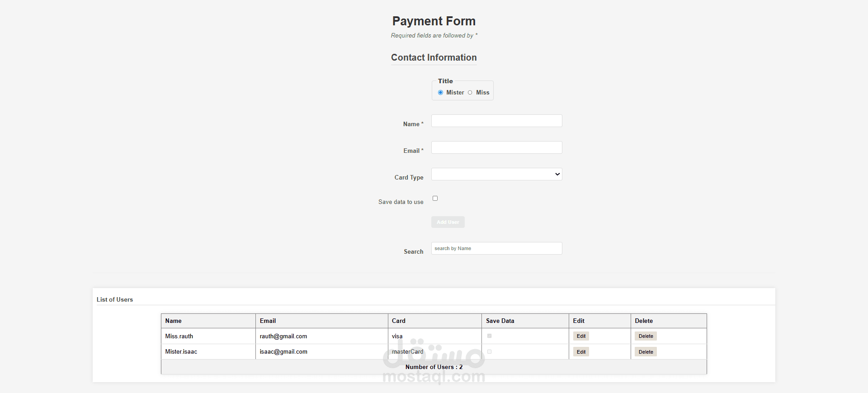Click the rauth@gmail.com email cell
The image size is (868, 393).
322,336
